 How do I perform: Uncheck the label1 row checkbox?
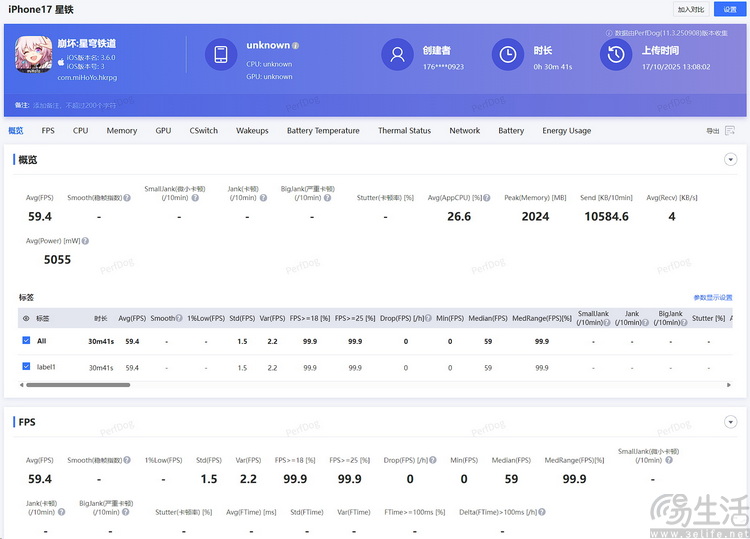click(x=26, y=367)
